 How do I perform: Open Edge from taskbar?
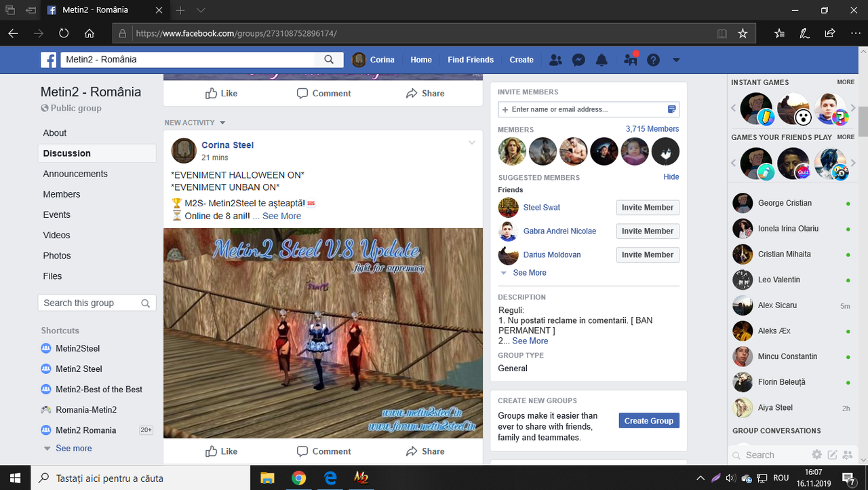pos(330,478)
